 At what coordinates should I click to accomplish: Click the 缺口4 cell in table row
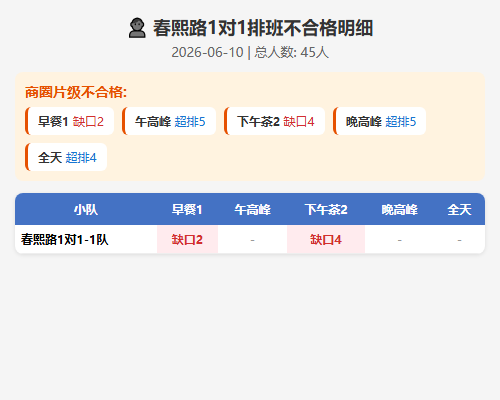click(x=326, y=240)
